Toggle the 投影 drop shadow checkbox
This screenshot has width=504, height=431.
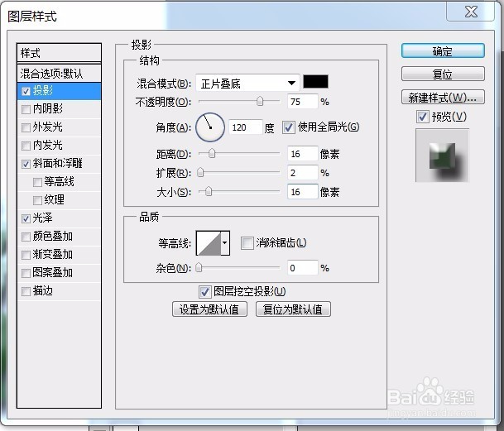(26, 92)
